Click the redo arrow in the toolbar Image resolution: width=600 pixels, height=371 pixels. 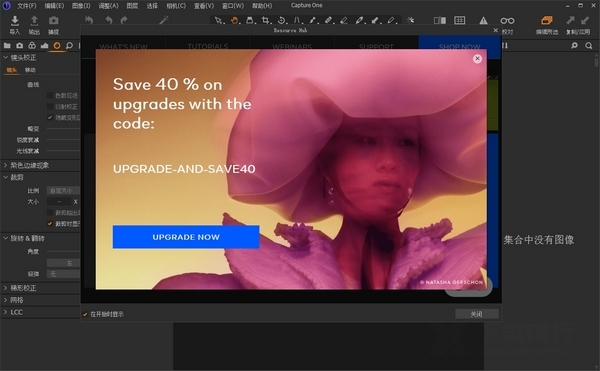pyautogui.click(x=124, y=20)
